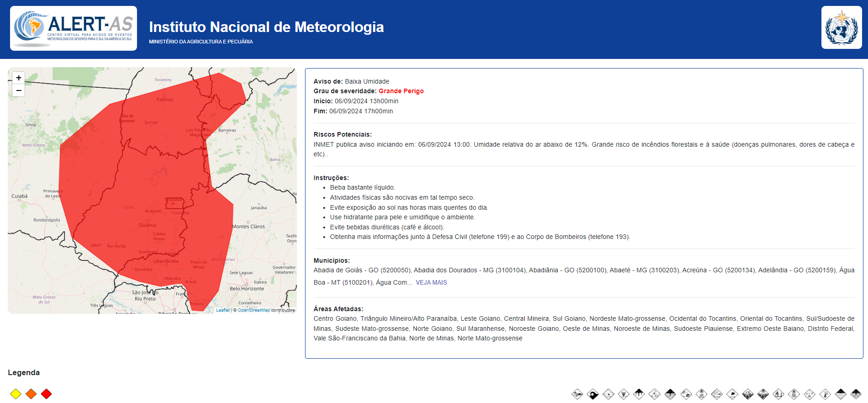This screenshot has height=403, width=868.
Task: Zoom in the map with plus button
Action: point(19,78)
